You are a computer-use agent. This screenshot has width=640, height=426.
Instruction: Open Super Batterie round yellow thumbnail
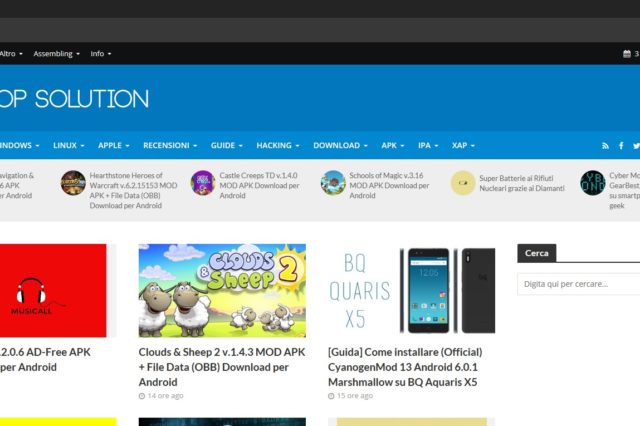tap(463, 183)
